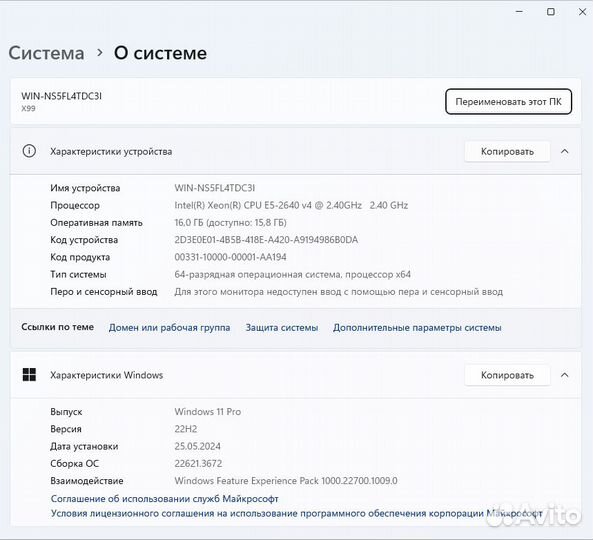Select device name value WIN-NS5FL4TDC3I in specs
This screenshot has width=593, height=540.
tap(214, 188)
